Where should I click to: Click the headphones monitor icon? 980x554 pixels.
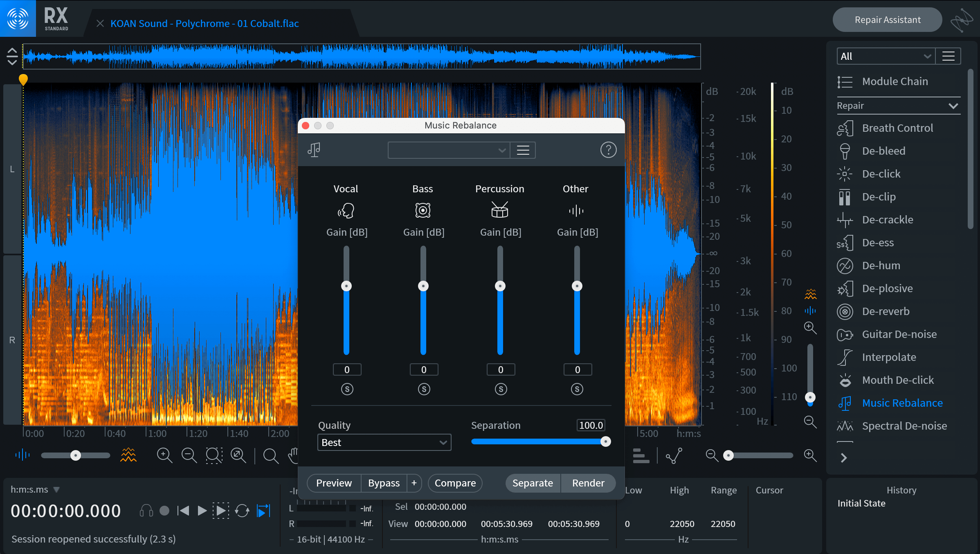click(146, 511)
